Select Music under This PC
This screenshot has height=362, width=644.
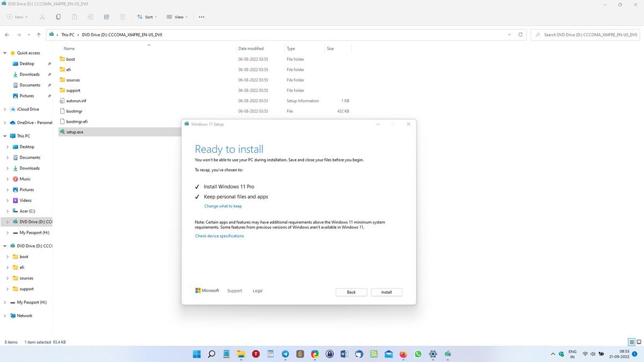(x=25, y=179)
